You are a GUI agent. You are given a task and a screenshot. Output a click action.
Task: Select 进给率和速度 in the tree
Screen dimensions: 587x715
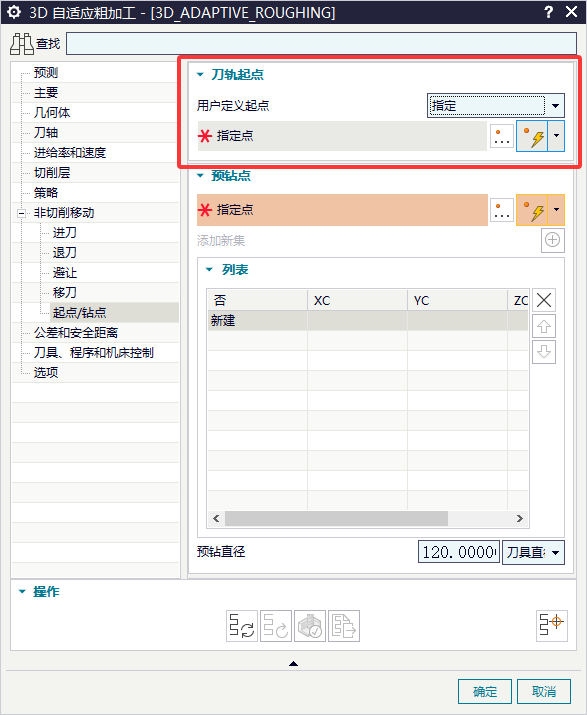(x=70, y=153)
